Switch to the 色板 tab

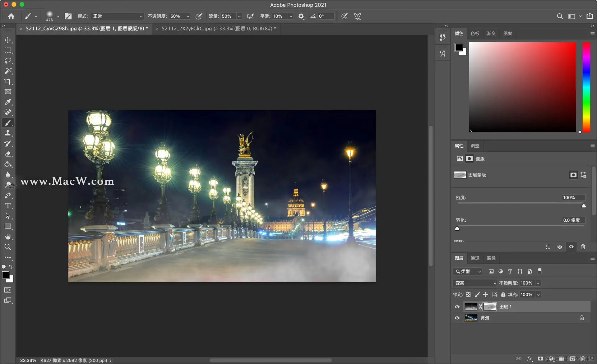click(x=475, y=33)
